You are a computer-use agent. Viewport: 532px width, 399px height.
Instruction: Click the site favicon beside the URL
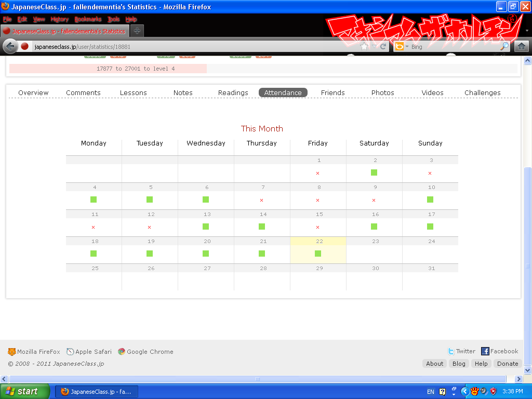pos(24,47)
